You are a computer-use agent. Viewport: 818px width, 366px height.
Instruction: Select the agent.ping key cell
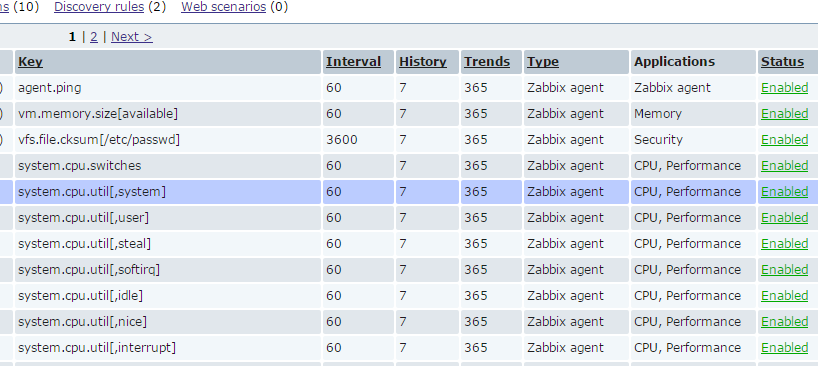(168, 88)
